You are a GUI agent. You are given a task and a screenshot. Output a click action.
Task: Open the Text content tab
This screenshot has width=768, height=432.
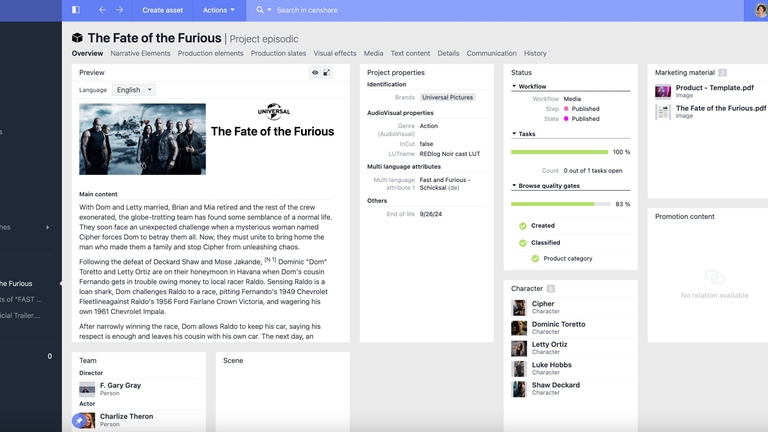click(x=410, y=53)
